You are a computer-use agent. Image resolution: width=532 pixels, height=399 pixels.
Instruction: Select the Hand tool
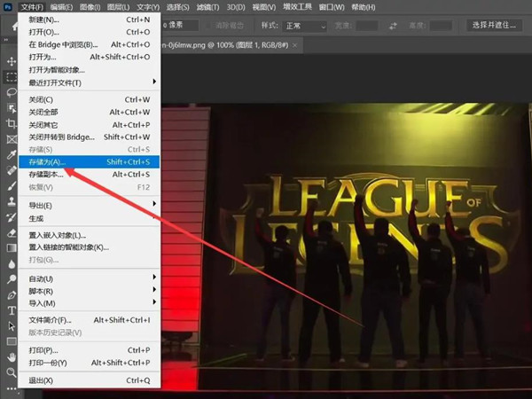pyautogui.click(x=12, y=357)
